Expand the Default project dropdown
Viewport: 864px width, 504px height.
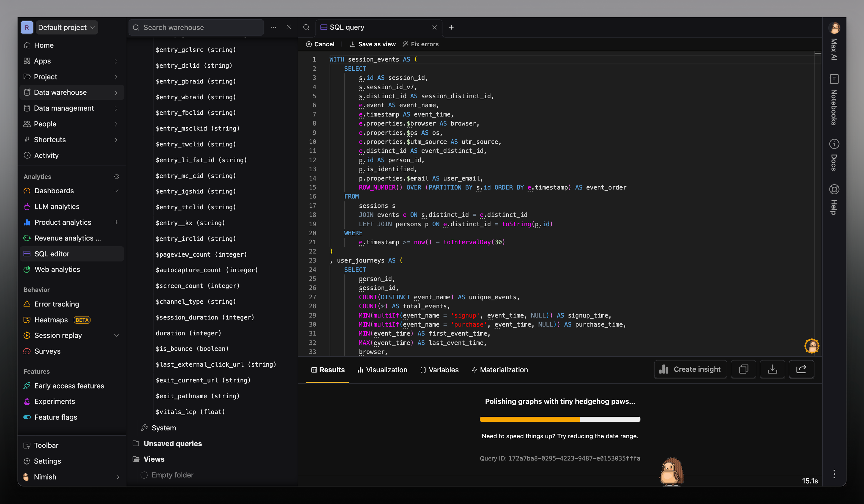[x=67, y=27]
